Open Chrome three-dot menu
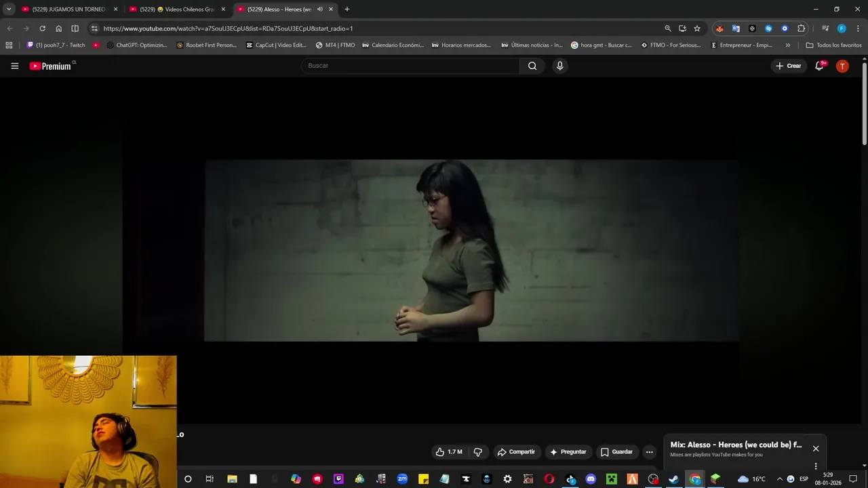 [x=858, y=28]
